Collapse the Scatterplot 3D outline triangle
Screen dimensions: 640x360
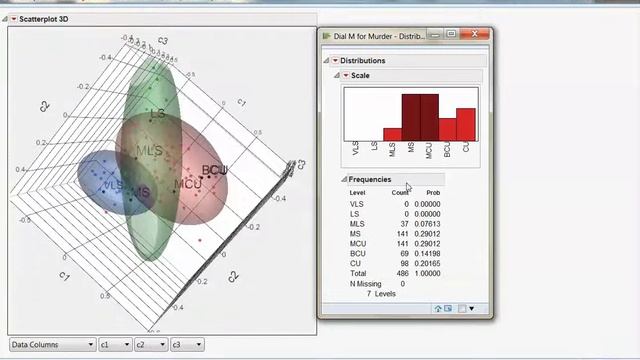5,19
